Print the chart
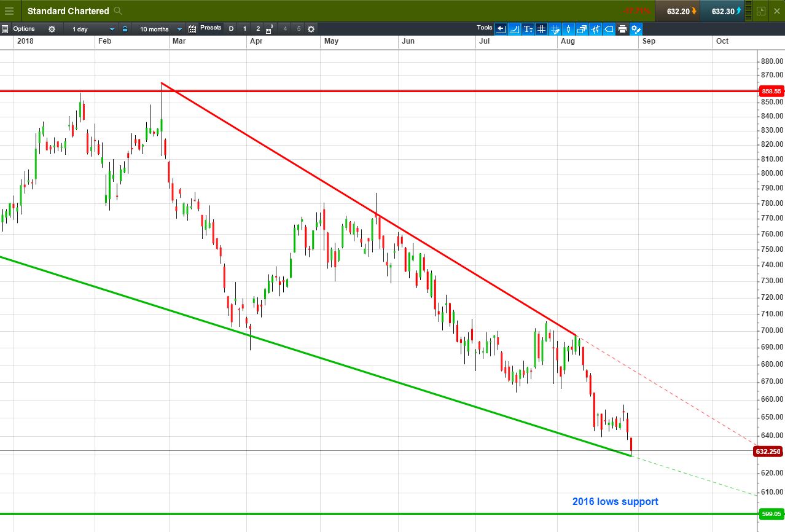The image size is (785, 532). (x=622, y=29)
